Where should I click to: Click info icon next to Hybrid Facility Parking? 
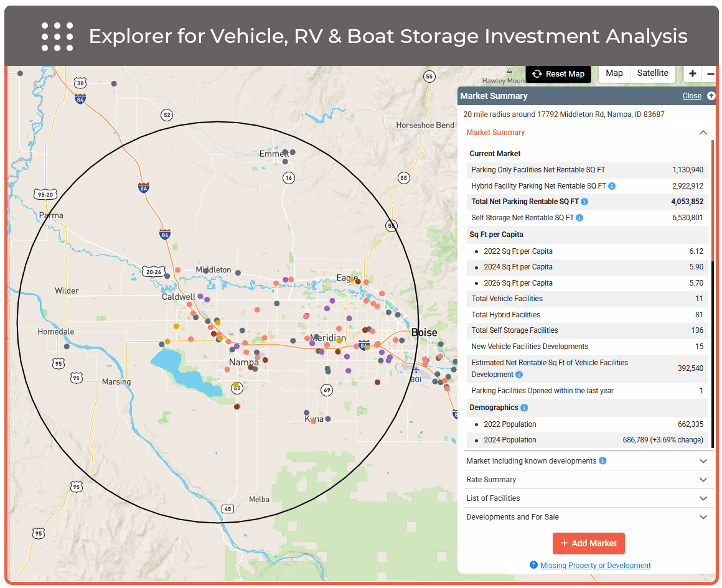[x=612, y=186]
